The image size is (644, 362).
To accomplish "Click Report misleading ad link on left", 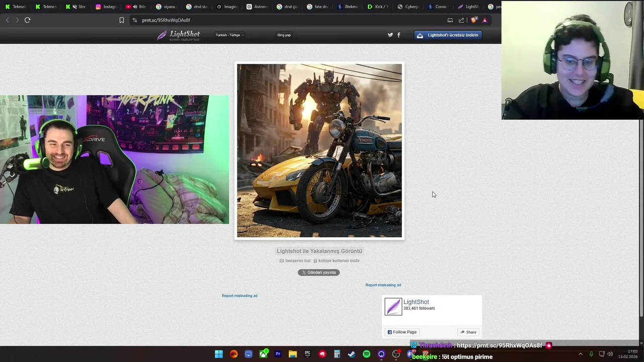I will pos(239,296).
